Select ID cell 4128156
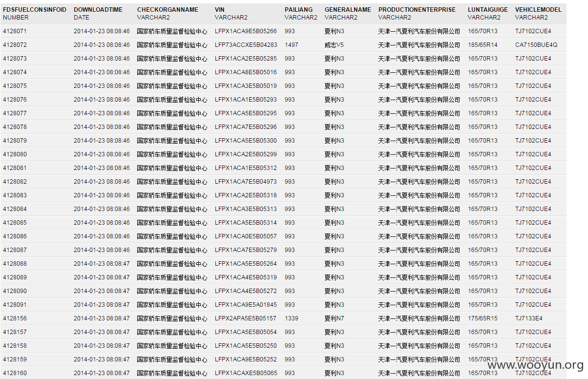The height and width of the screenshot is (379, 588). pyautogui.click(x=15, y=318)
